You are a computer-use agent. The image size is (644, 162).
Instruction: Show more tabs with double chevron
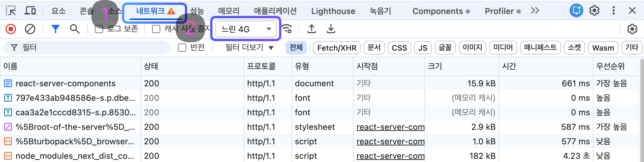[x=535, y=11]
